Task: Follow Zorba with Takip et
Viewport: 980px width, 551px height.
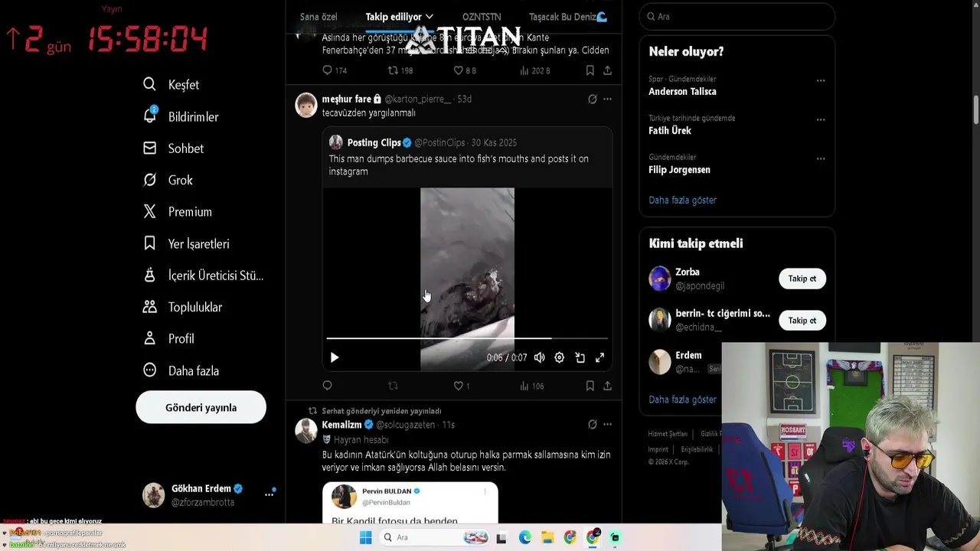Action: click(802, 279)
